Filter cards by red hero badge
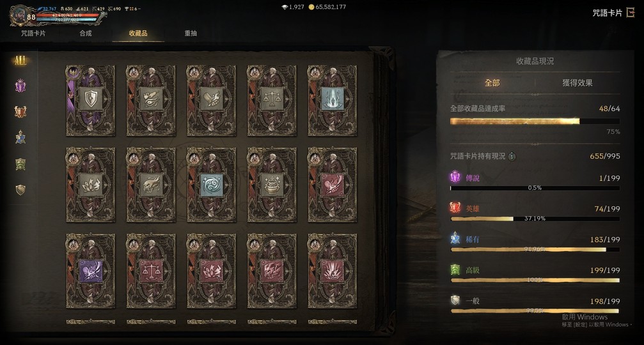 20,112
